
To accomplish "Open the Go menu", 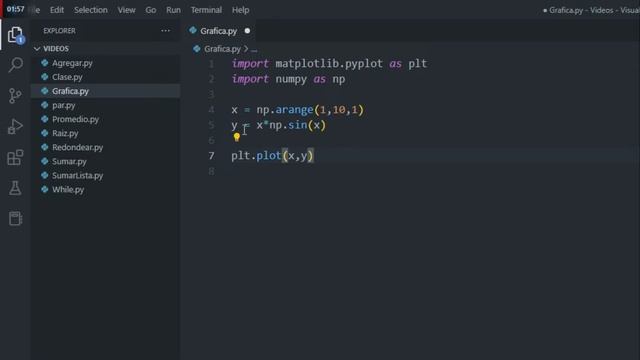I will (151, 10).
